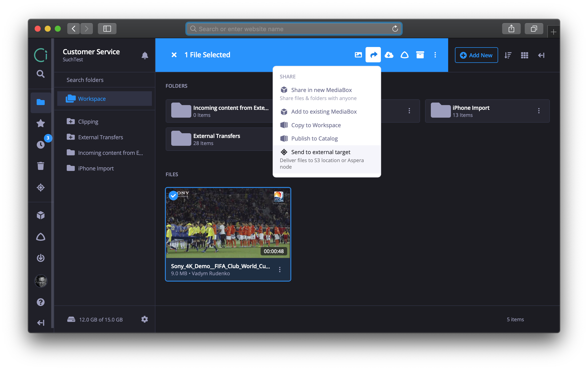Open the user avatar profile
588x370 pixels.
pyautogui.click(x=41, y=281)
